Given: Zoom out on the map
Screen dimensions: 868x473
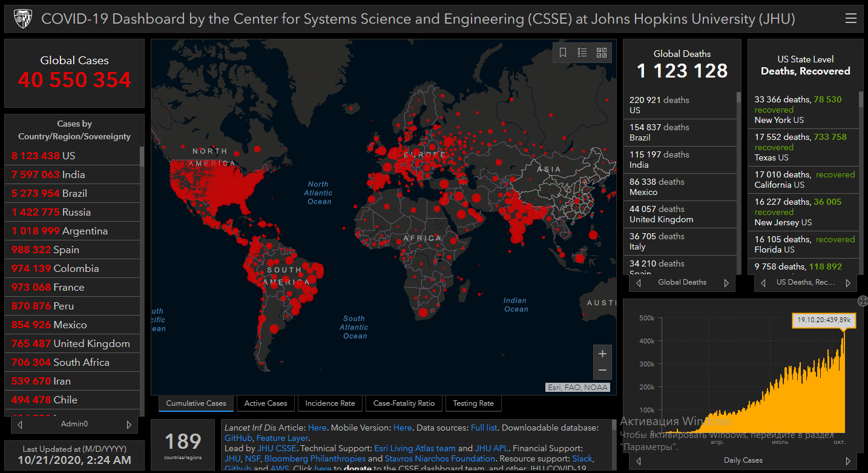Looking at the screenshot, I should pyautogui.click(x=602, y=370).
